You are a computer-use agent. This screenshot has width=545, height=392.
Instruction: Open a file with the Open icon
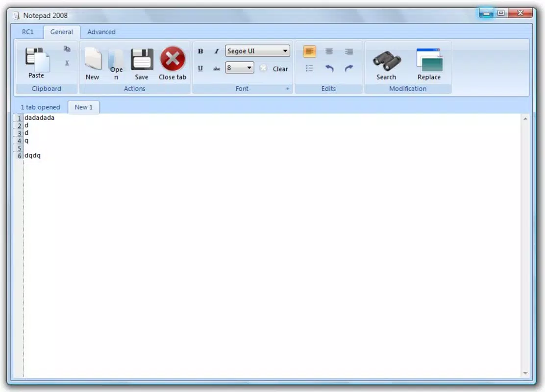point(116,63)
